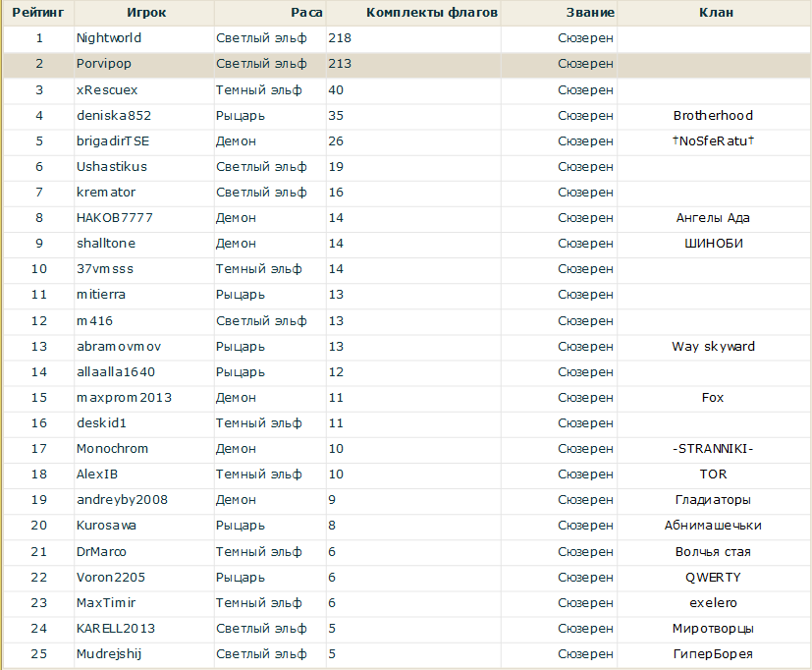Open the -STRANNIKI- clan page
Viewport: 812px width, 670px height.
(x=713, y=448)
